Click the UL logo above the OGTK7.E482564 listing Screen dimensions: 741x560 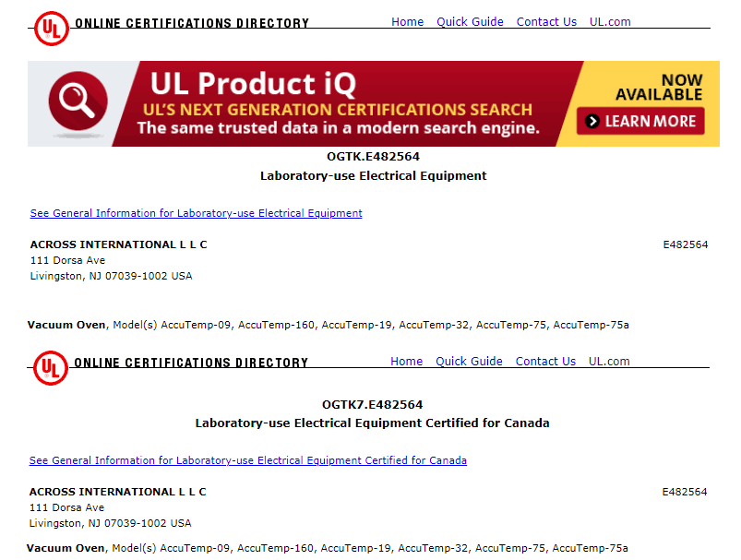tap(51, 368)
